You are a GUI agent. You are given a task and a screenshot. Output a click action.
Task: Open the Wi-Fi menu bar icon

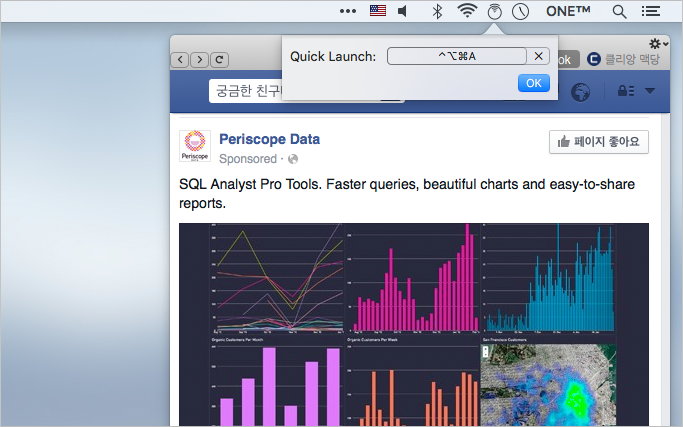[467, 10]
